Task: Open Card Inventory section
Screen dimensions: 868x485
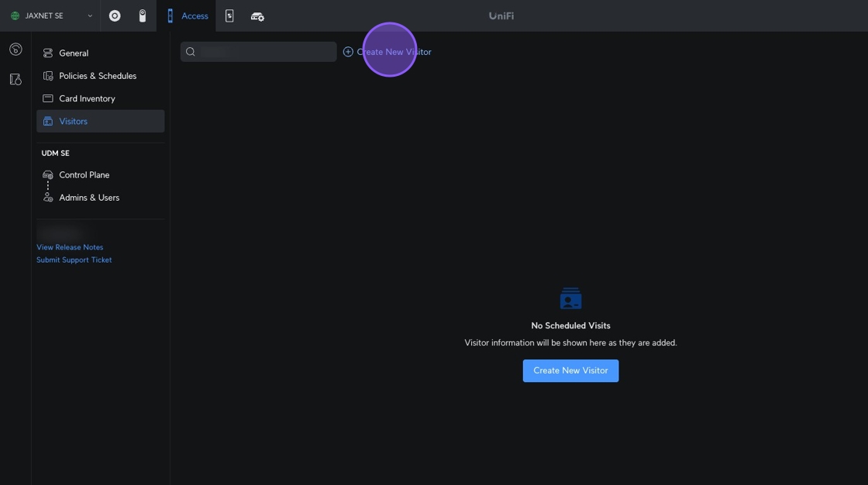Action: 87,98
